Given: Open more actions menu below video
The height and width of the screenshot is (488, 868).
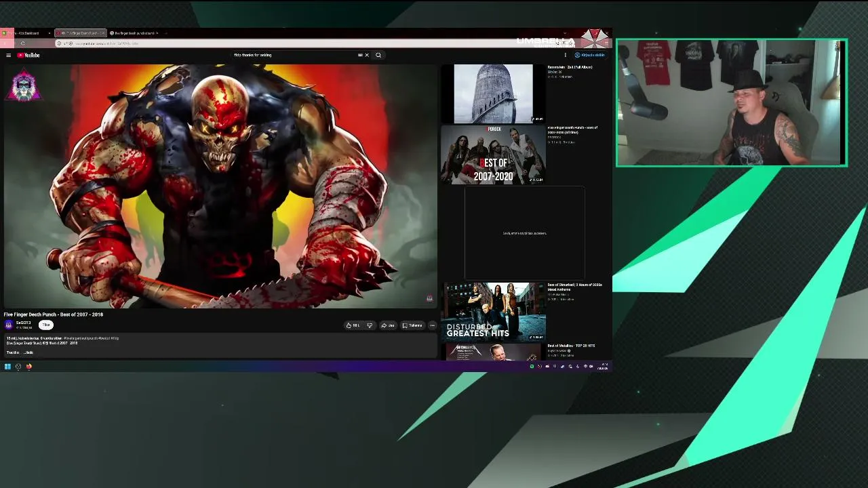Looking at the screenshot, I should 432,325.
